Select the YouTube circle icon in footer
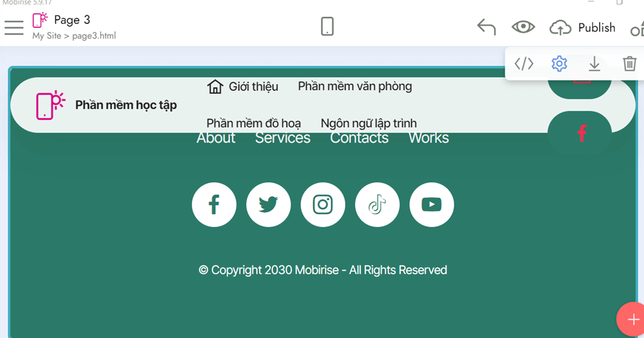 coord(431,205)
